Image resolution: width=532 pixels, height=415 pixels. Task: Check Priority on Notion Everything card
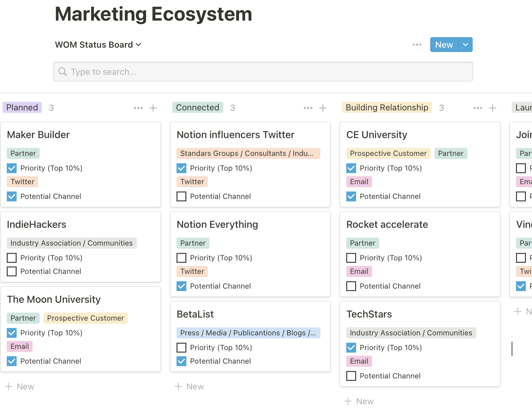pyautogui.click(x=181, y=258)
